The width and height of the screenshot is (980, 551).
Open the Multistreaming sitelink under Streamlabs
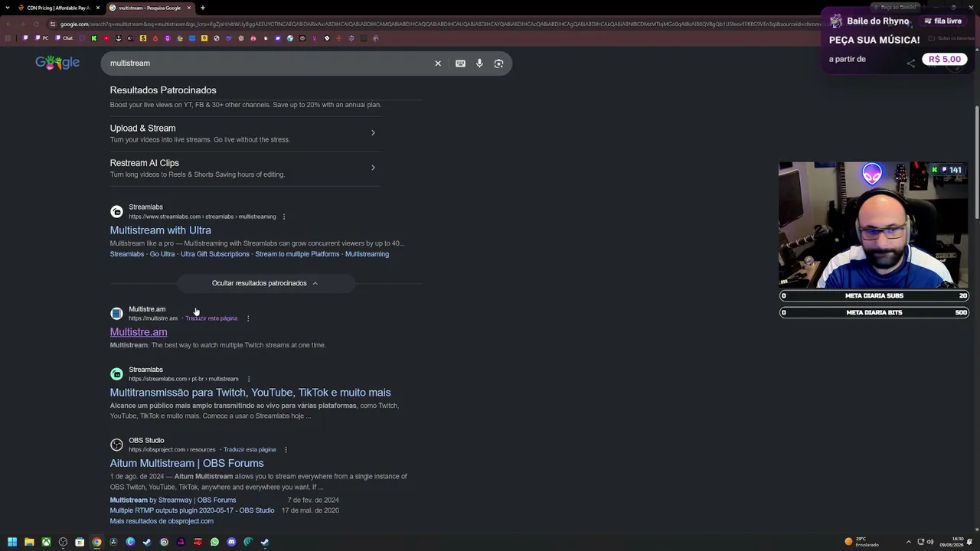click(367, 254)
